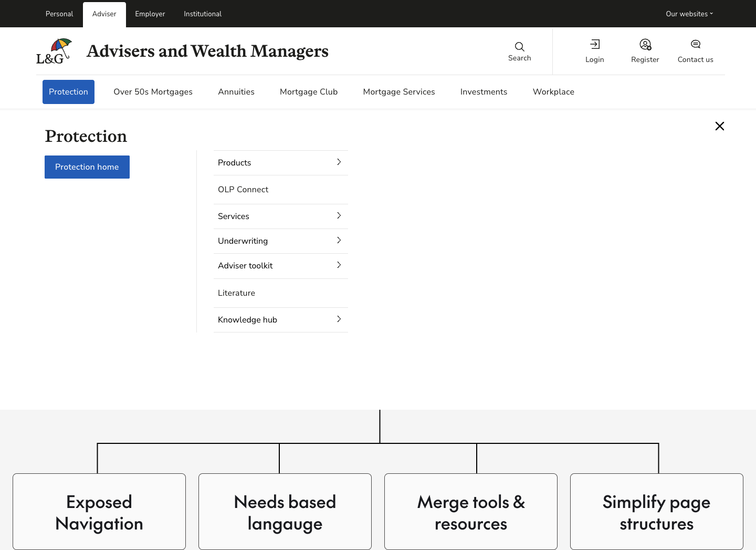756x550 pixels.
Task: Click the Register user icon
Action: pos(645,44)
